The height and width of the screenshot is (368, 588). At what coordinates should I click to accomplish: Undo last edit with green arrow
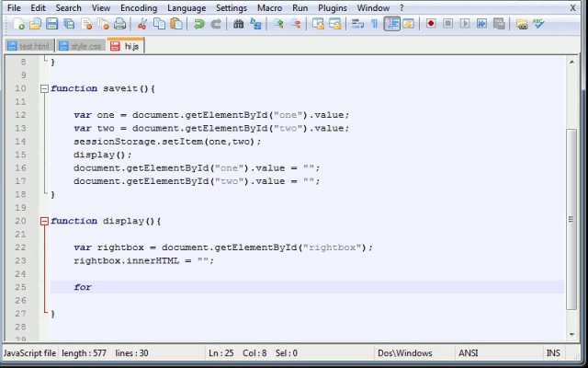pos(198,24)
